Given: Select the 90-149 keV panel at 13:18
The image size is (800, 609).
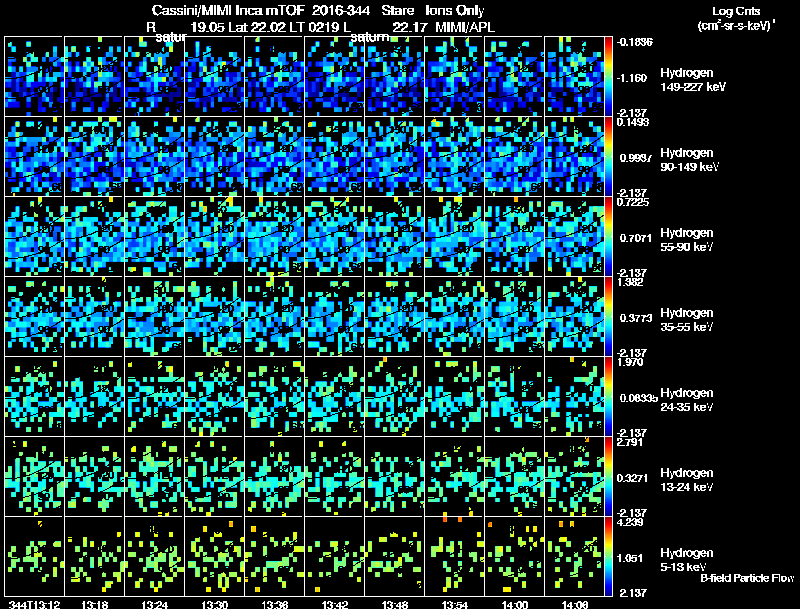Looking at the screenshot, I should 94,157.
